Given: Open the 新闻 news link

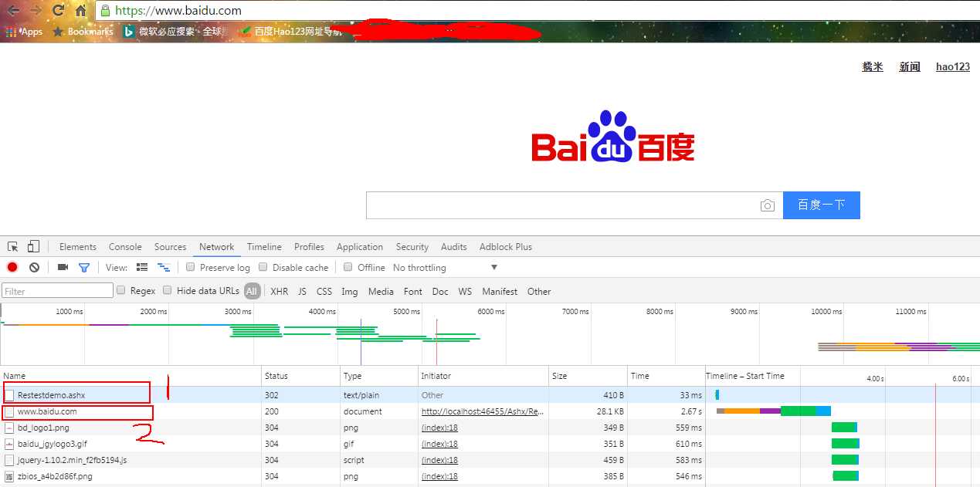Looking at the screenshot, I should 910,67.
